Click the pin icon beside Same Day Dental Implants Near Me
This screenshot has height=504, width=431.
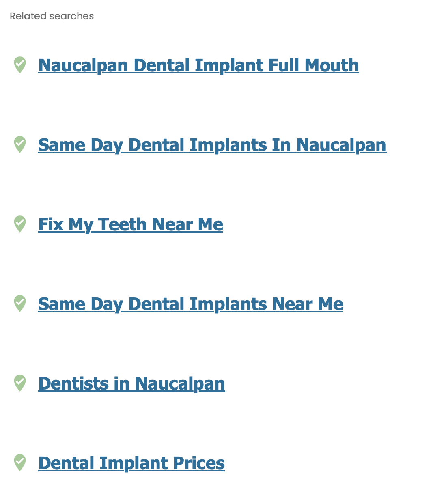pyautogui.click(x=20, y=303)
